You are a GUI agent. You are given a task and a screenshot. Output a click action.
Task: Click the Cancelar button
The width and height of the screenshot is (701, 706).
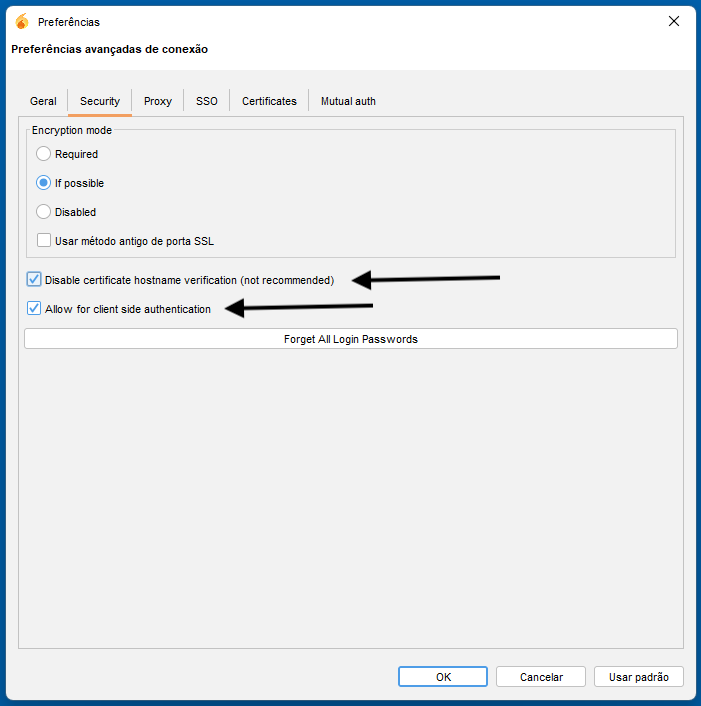541,677
